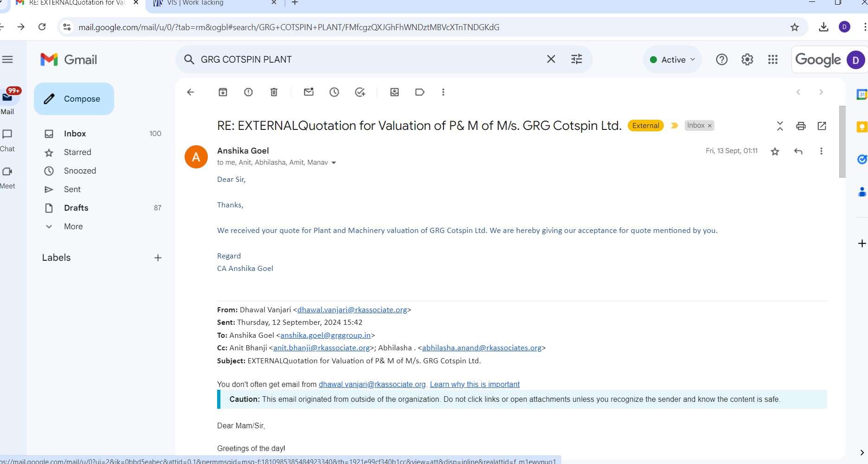The height and width of the screenshot is (464, 868).
Task: Open a new browser tab
Action: [x=295, y=3]
